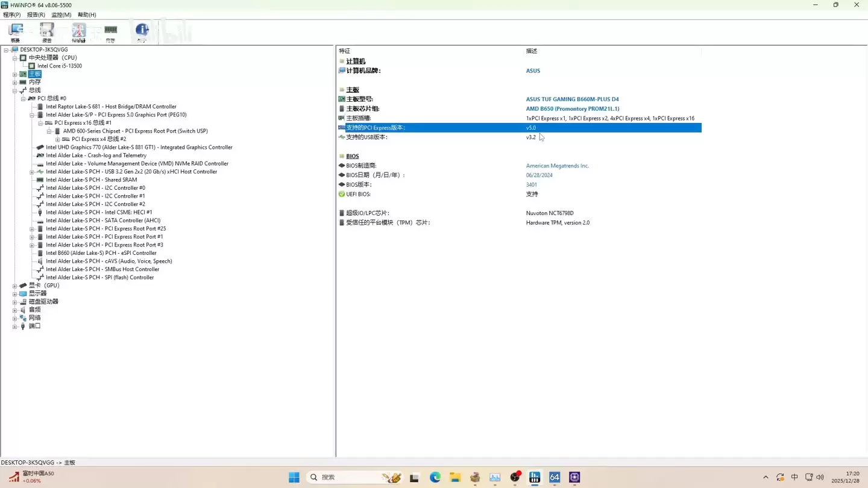Expand the Intel Alder Lake-S PCH PCI Express Root Port #25
The width and height of the screenshot is (868, 488).
pyautogui.click(x=32, y=228)
